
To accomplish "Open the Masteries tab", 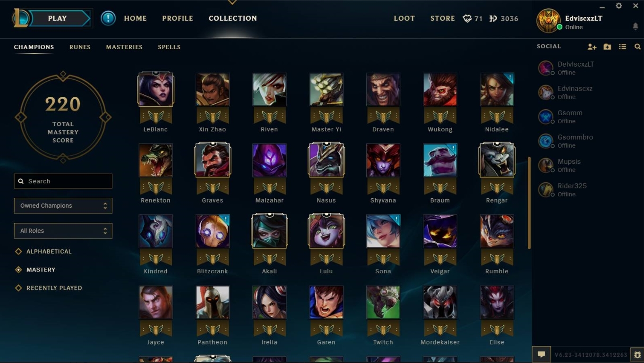I will (x=124, y=47).
